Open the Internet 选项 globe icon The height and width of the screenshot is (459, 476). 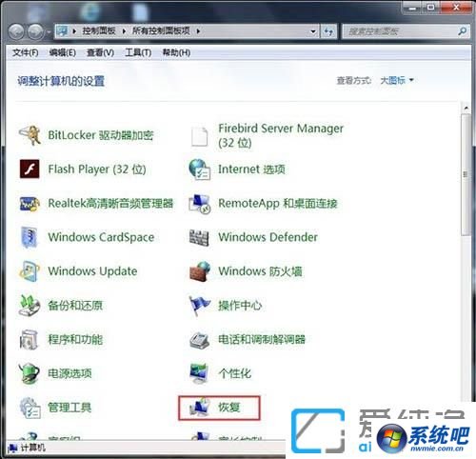[200, 170]
